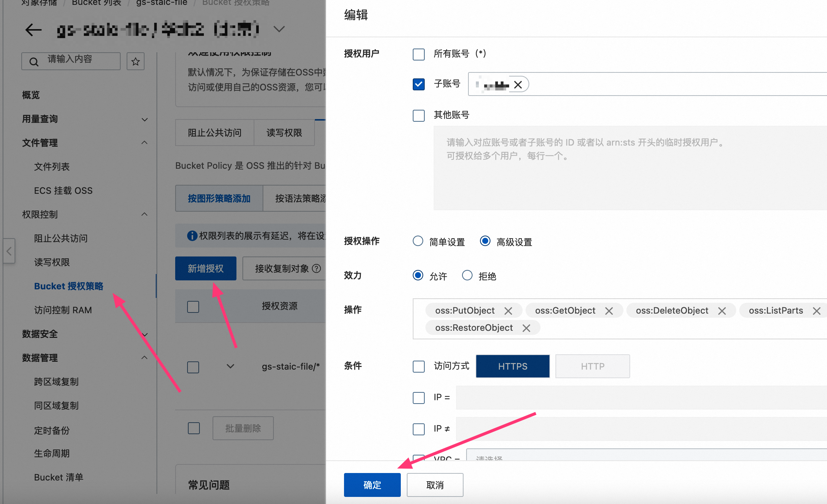827x504 pixels.
Task: Open 跨区域复制 in the sidebar
Action: (x=56, y=382)
